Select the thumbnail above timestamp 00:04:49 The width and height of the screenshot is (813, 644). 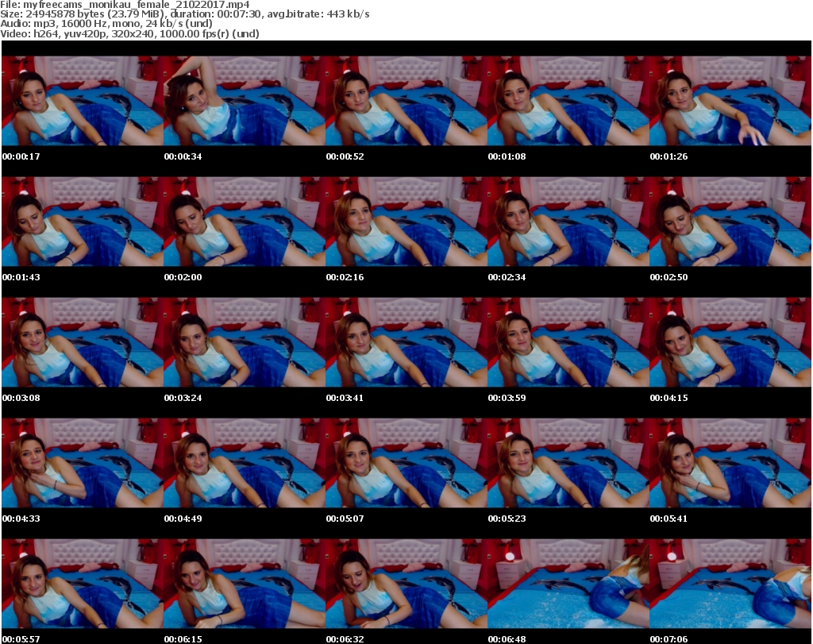245,463
